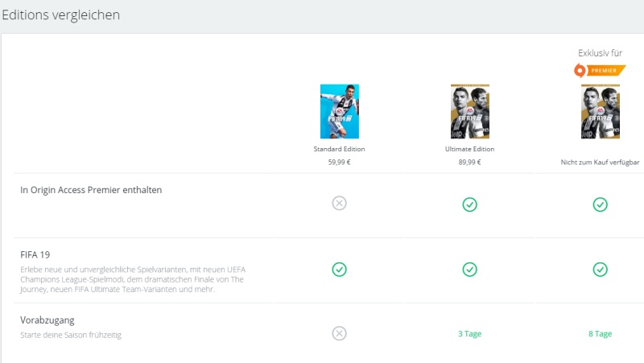
Task: Click the "Nicht zum Kauf verfügbar" notice
Action: [600, 162]
